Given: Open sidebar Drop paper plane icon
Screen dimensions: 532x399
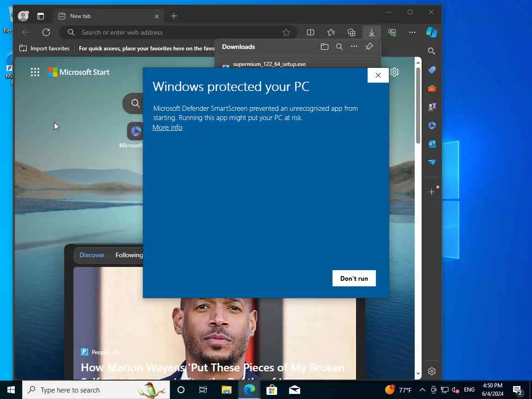Looking at the screenshot, I should 432,162.
